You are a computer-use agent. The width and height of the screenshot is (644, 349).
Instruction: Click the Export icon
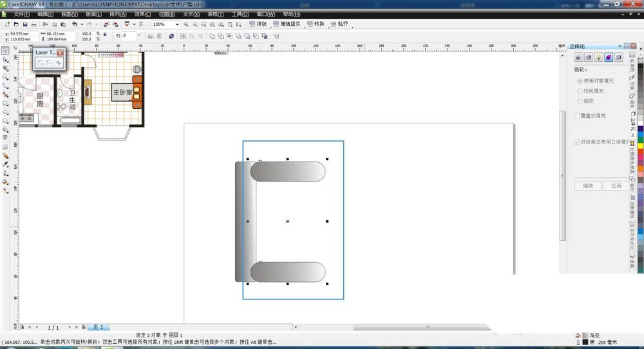pos(115,24)
